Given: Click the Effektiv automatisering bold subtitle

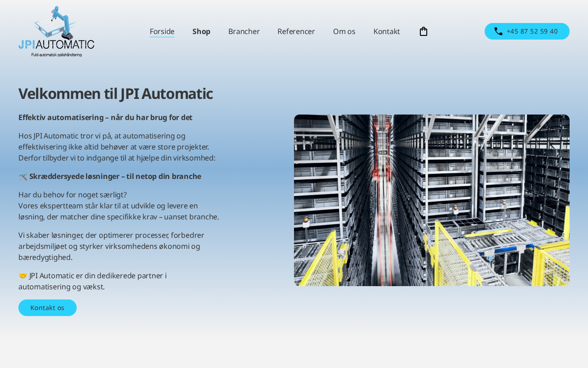Looking at the screenshot, I should point(105,118).
